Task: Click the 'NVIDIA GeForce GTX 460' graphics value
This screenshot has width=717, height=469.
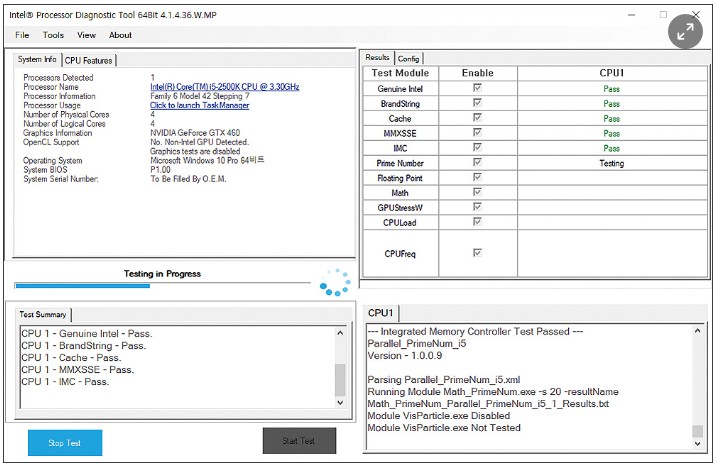Action: tap(195, 133)
